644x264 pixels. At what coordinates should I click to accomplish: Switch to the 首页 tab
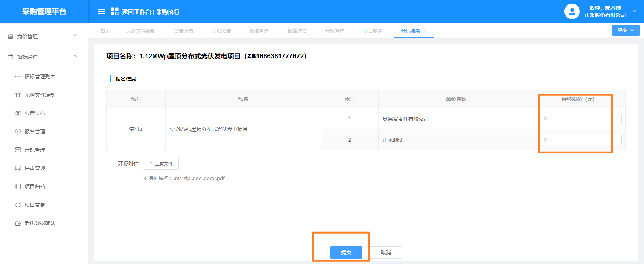pyautogui.click(x=105, y=31)
